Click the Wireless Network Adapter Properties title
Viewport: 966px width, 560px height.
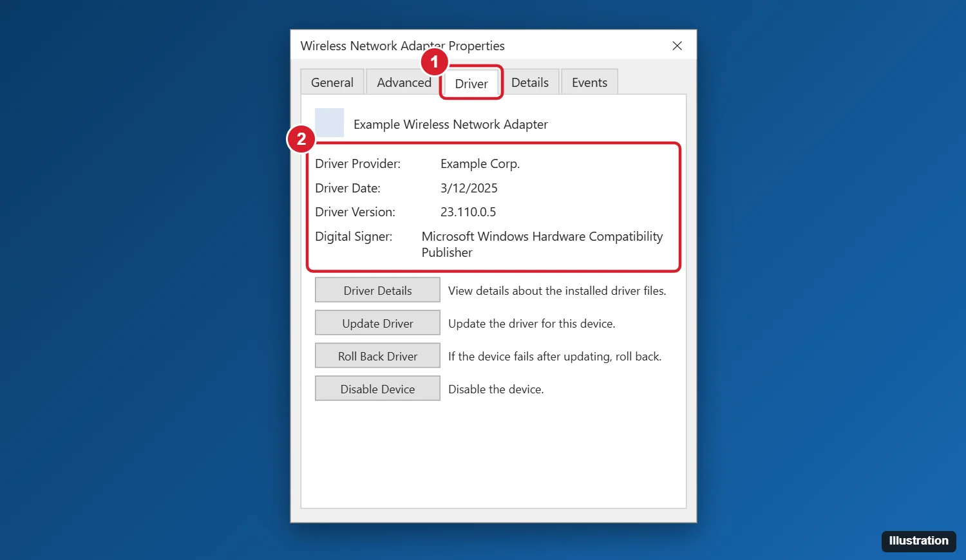(x=402, y=46)
